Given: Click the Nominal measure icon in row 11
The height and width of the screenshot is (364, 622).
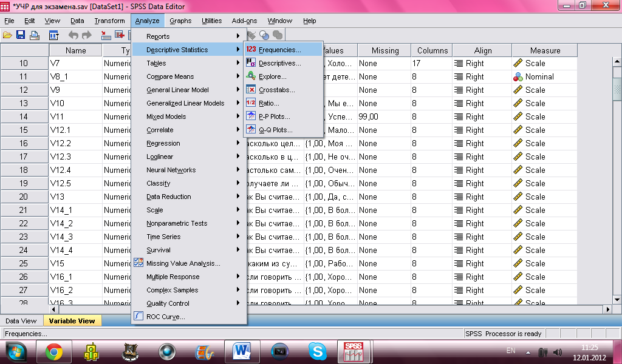Looking at the screenshot, I should click(x=518, y=77).
